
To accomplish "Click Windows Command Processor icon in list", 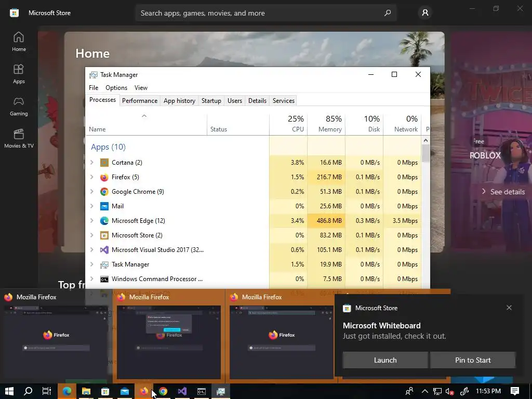I will (x=104, y=279).
